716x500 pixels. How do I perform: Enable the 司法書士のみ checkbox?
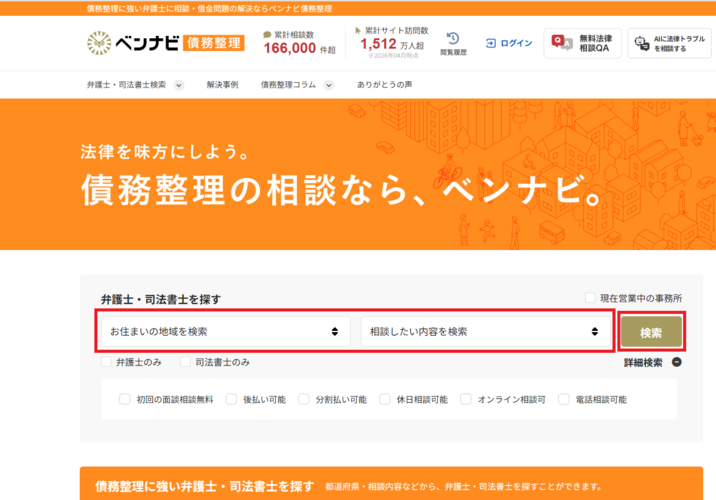pyautogui.click(x=185, y=362)
